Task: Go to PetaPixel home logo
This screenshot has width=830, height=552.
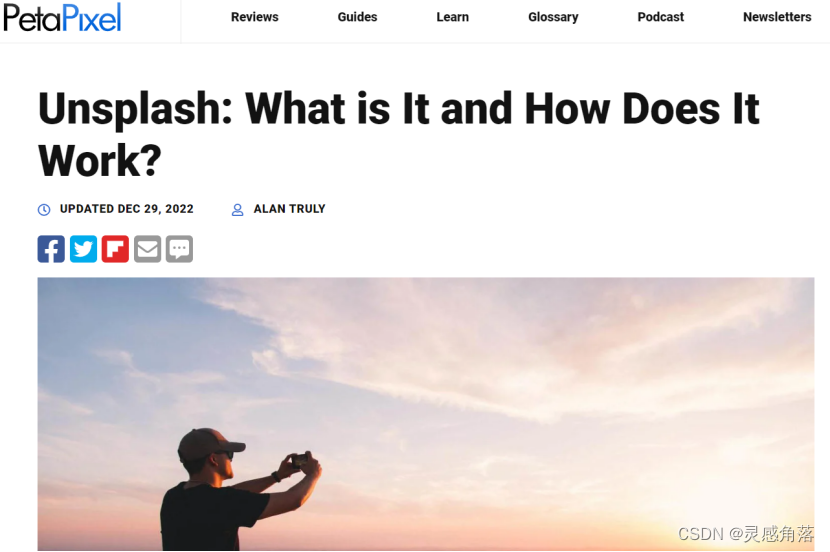Action: (62, 17)
